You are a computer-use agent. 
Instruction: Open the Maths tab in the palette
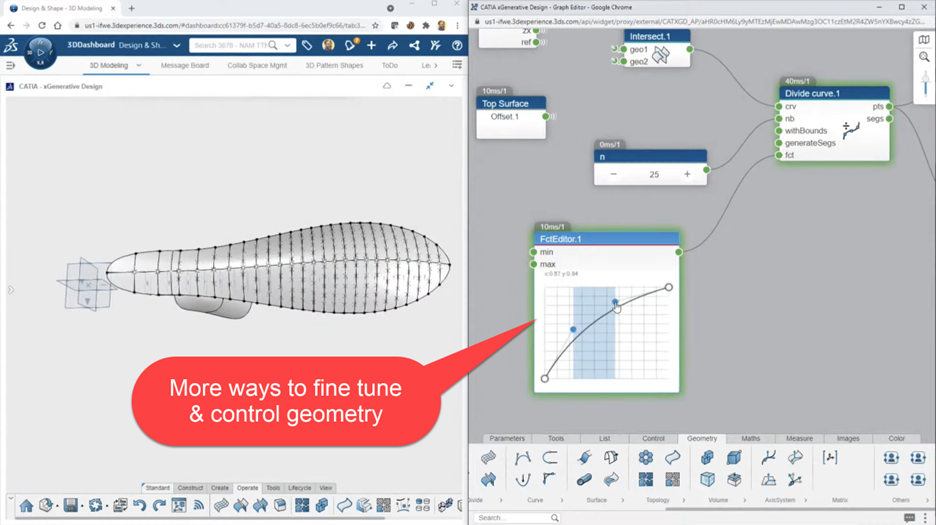coord(750,438)
